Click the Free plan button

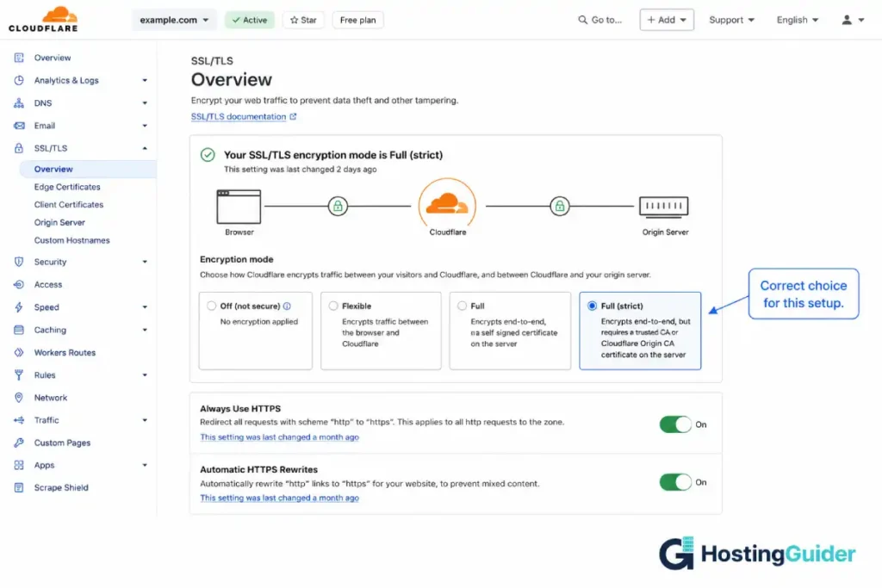(357, 20)
